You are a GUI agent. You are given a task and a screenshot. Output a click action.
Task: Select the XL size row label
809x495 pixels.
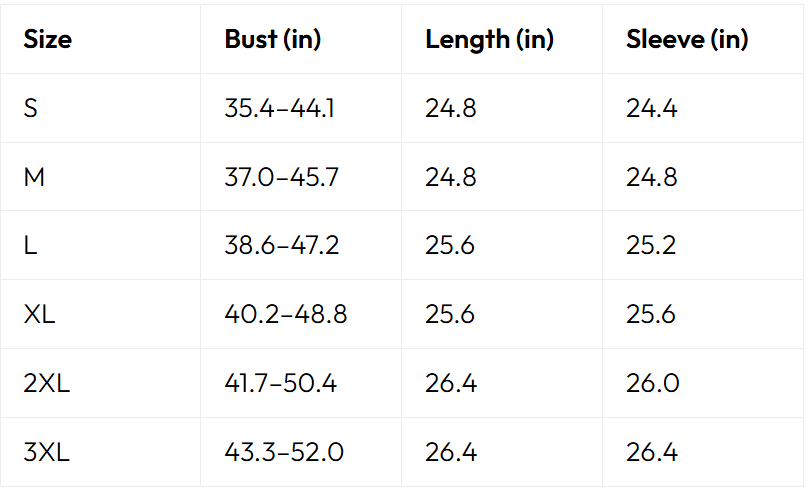pyautogui.click(x=40, y=314)
